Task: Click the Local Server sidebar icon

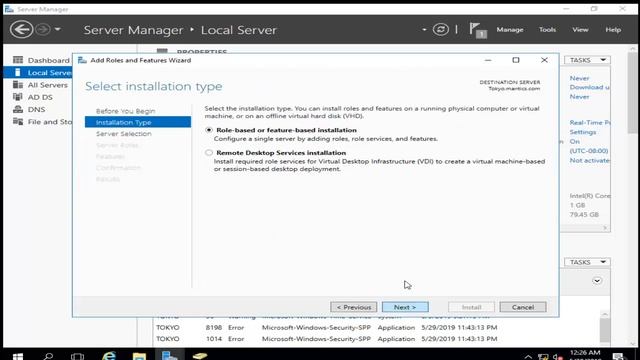Action: pyautogui.click(x=18, y=73)
